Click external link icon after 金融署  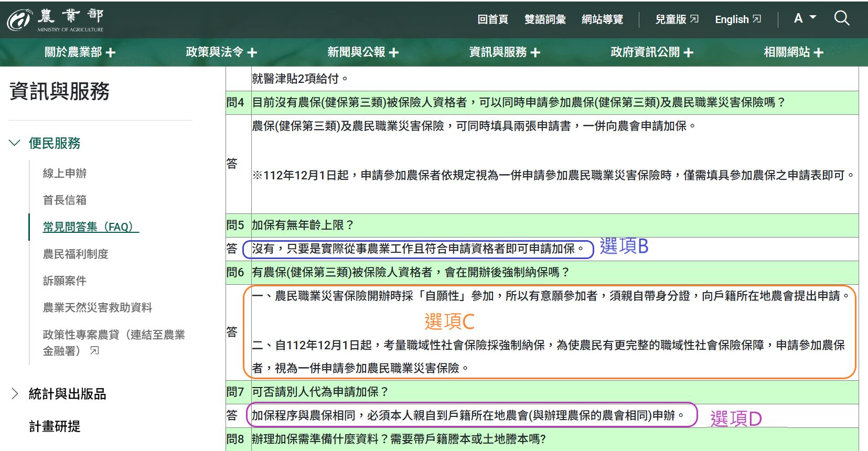pos(94,351)
